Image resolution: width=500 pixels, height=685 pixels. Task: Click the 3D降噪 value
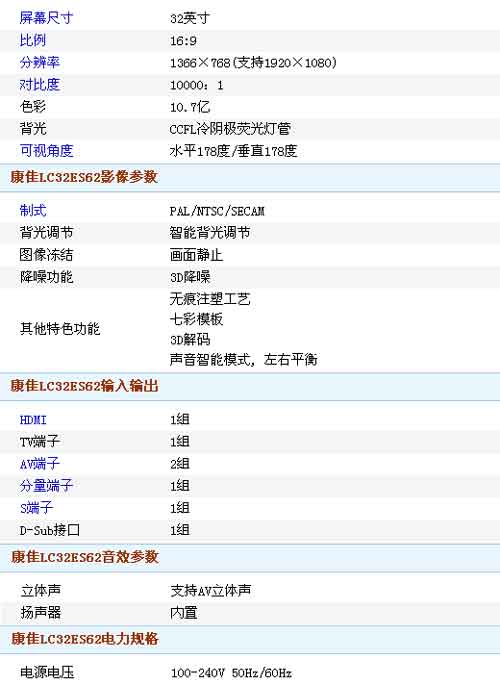pyautogui.click(x=190, y=277)
